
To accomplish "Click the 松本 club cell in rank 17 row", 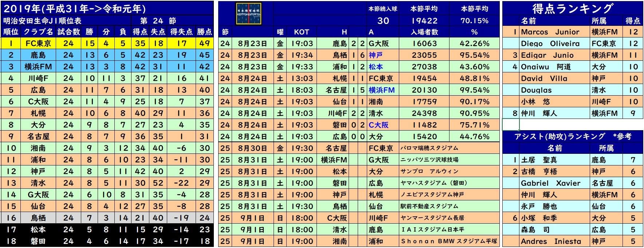I will (38, 230).
